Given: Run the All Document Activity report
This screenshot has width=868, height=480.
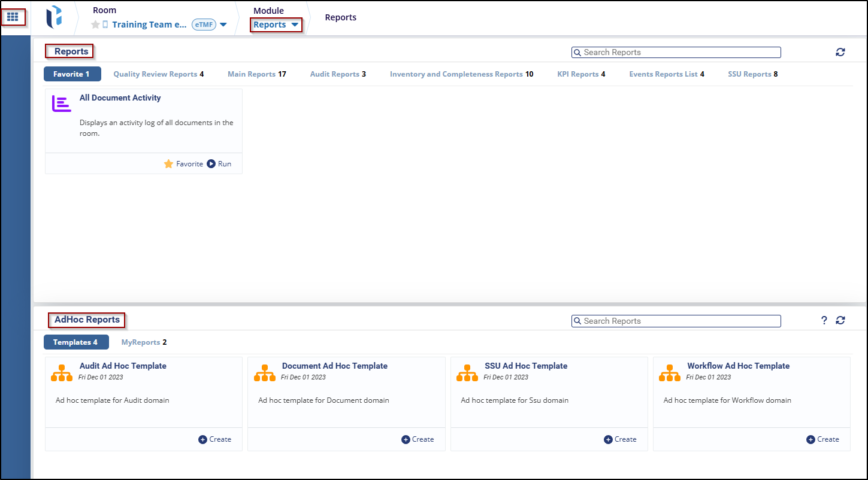Looking at the screenshot, I should coord(219,164).
